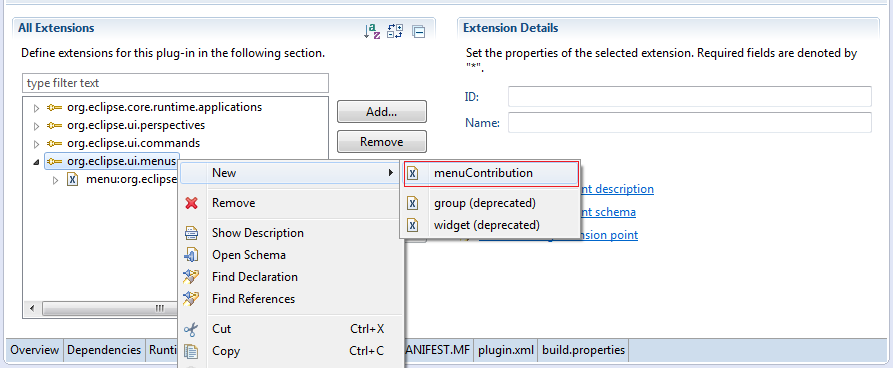This screenshot has width=893, height=368.
Task: Select Find References menu entry
Action: click(291, 299)
